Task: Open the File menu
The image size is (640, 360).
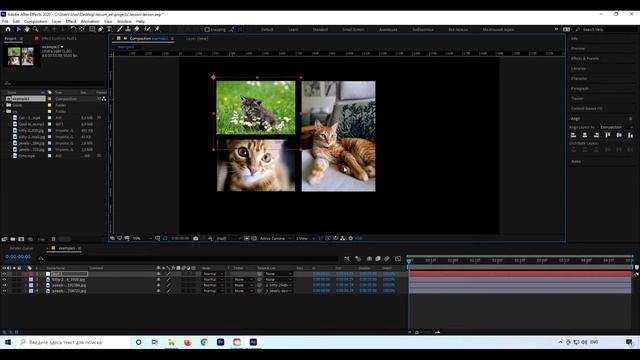Action: click(5, 21)
